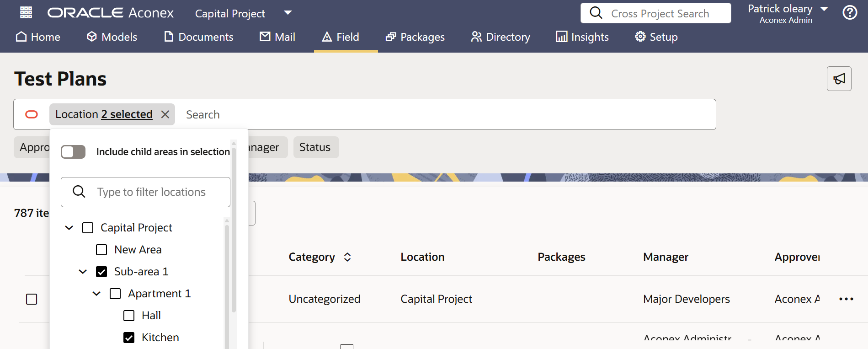Screen dimensions: 868x349
Task: Click the Status filter button
Action: 315,147
